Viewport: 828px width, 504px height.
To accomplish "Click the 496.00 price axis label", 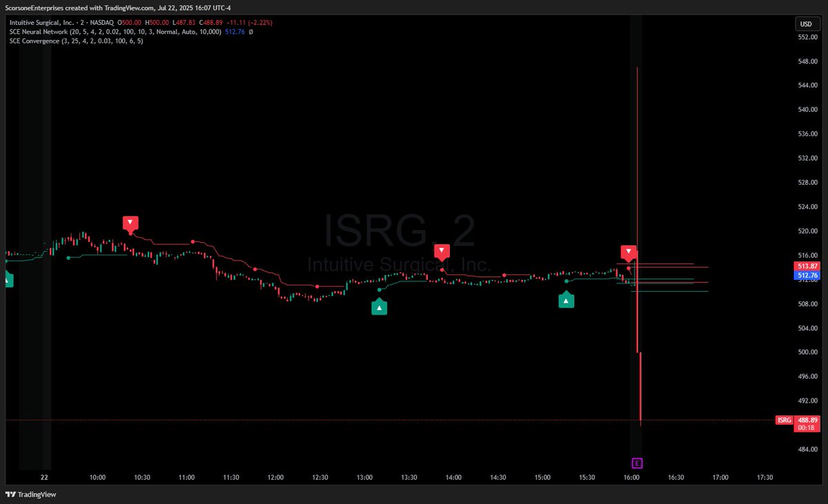I will click(x=807, y=376).
